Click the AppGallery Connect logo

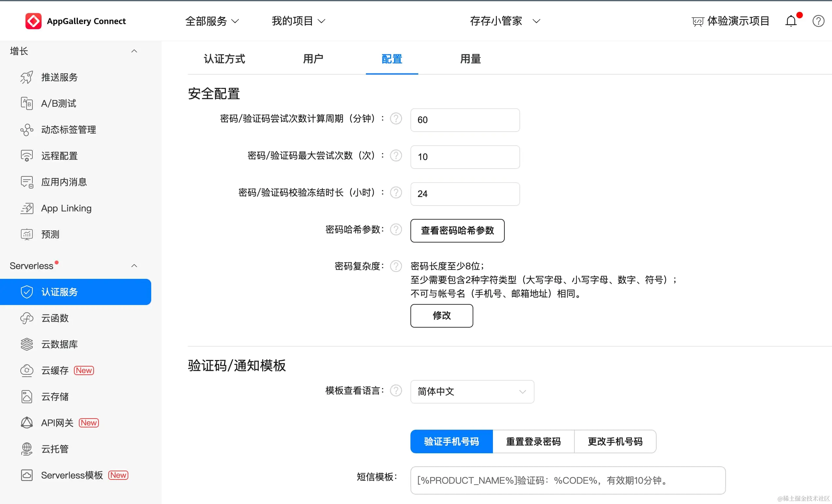[33, 21]
